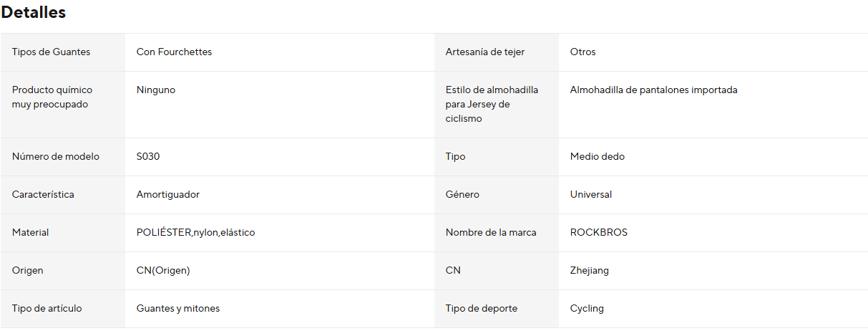The image size is (868, 331).
Task: Click the Amortiguador value
Action: tap(167, 195)
